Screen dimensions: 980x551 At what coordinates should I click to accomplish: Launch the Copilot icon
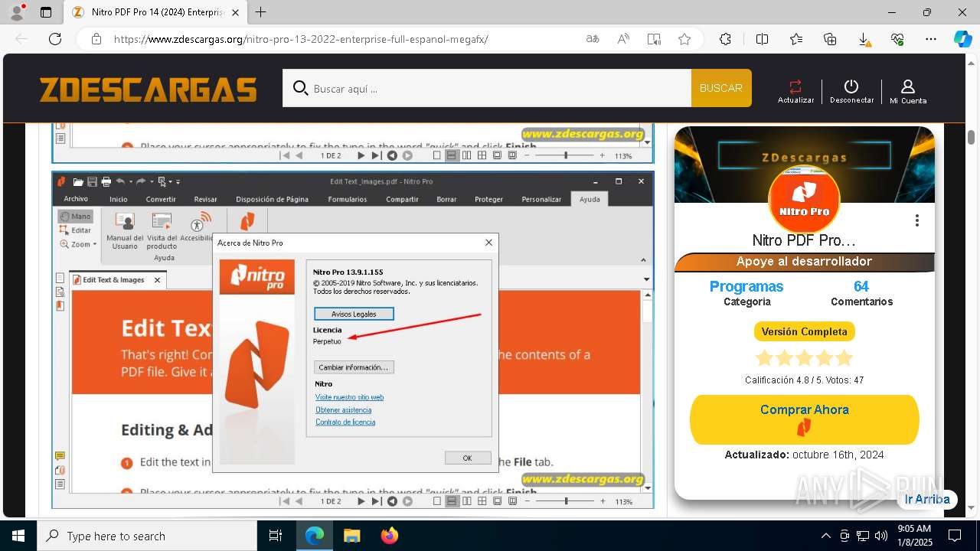point(962,39)
